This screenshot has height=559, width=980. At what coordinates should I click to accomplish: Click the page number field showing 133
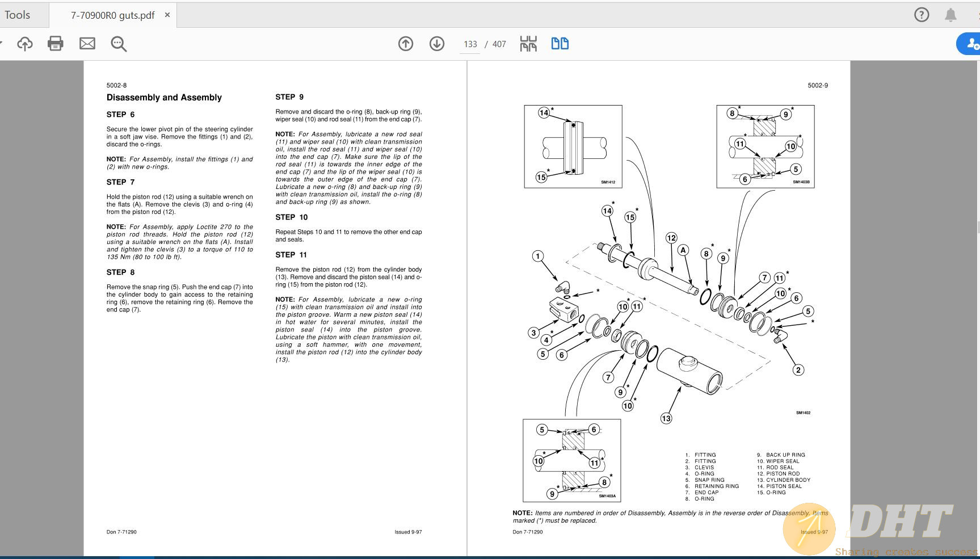(470, 44)
